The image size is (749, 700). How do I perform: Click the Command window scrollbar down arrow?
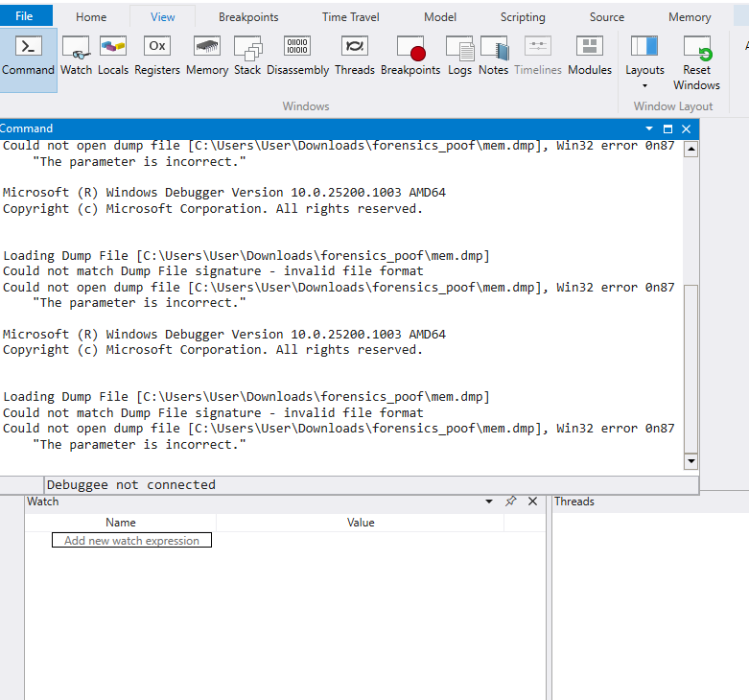coord(690,461)
